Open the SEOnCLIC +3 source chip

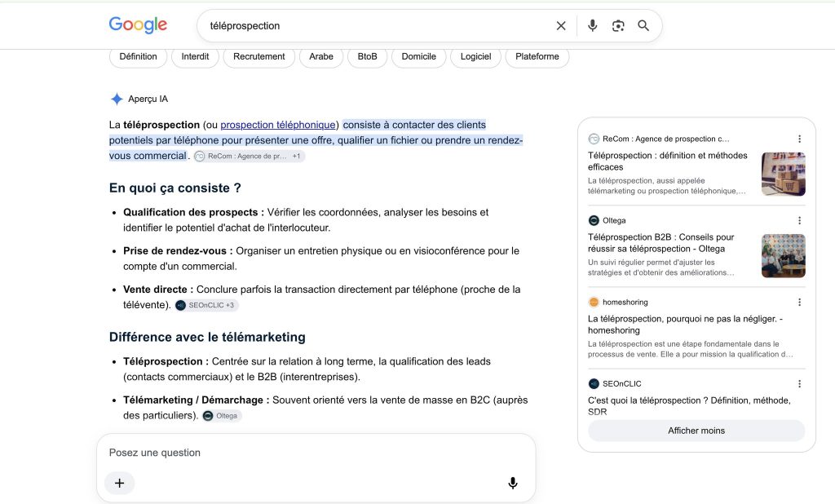tap(206, 305)
